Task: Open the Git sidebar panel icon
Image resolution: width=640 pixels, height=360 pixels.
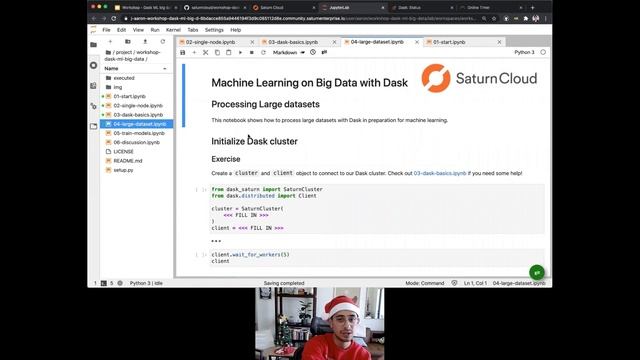Action: (x=93, y=106)
